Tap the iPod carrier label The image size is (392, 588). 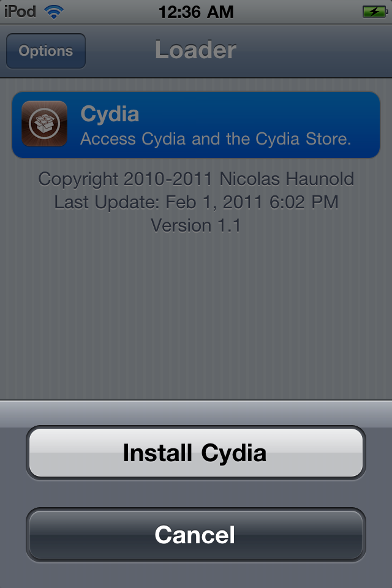[x=20, y=11]
